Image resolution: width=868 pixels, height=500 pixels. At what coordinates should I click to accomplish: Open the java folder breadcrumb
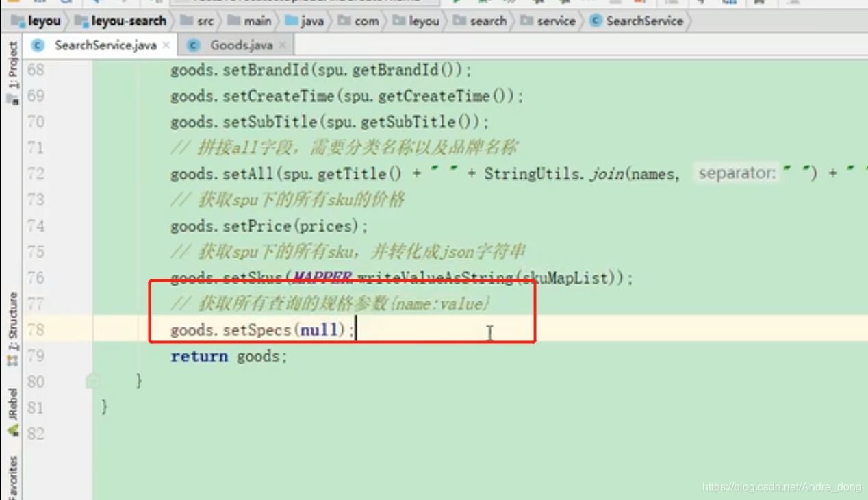tap(305, 21)
